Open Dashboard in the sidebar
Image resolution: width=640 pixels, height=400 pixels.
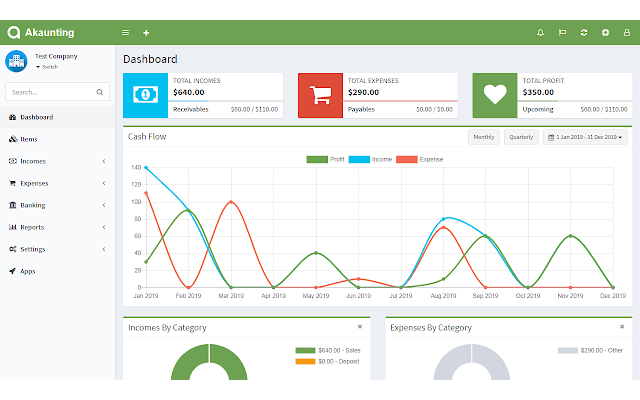[x=57, y=117]
